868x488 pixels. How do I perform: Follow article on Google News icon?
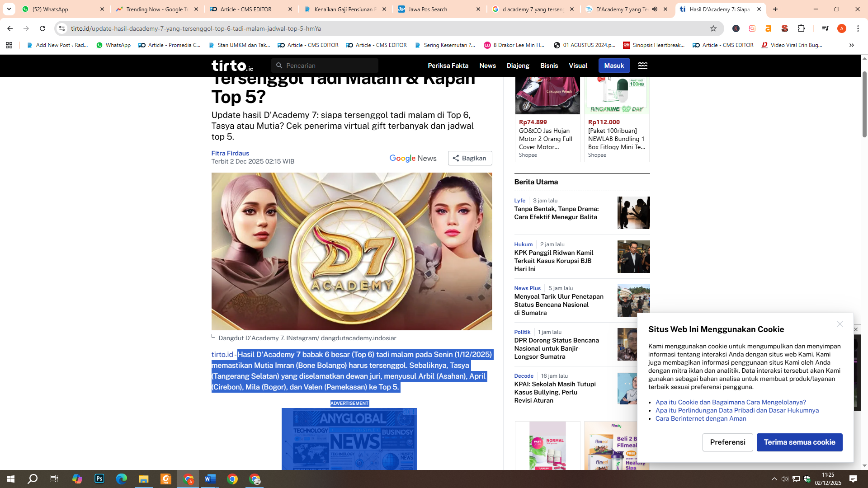pyautogui.click(x=413, y=158)
